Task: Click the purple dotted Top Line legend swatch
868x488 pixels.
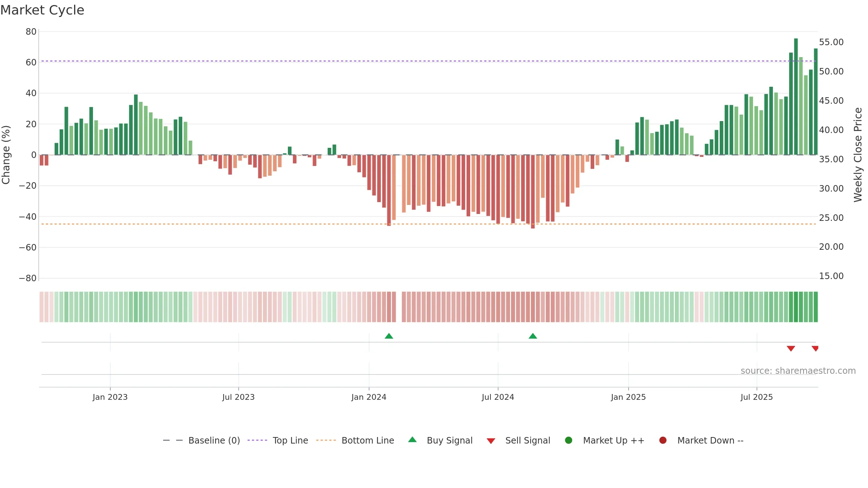Action: [257, 440]
